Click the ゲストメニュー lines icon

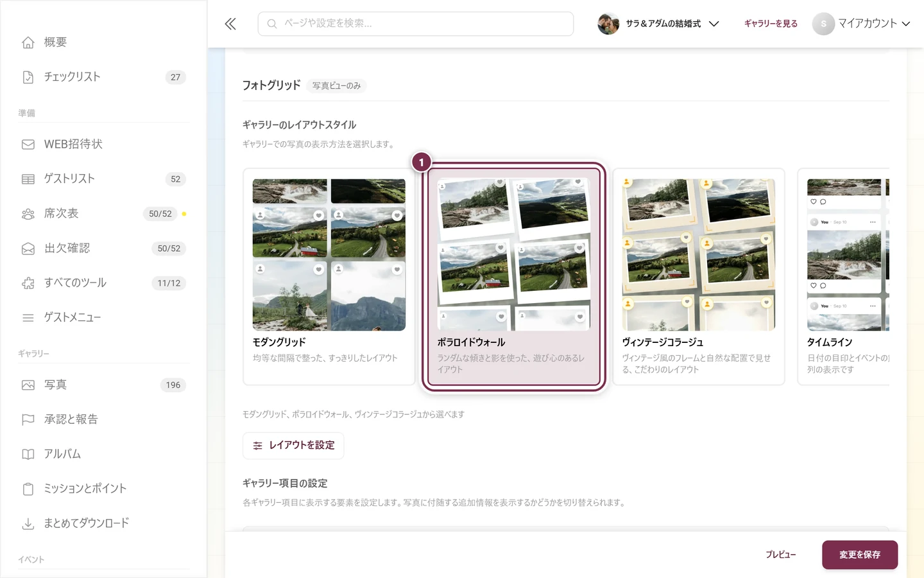click(28, 318)
